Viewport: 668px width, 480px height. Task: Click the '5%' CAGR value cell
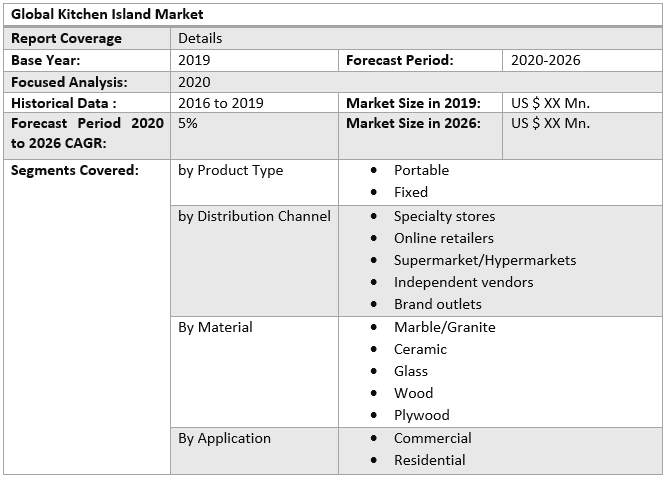point(189,124)
